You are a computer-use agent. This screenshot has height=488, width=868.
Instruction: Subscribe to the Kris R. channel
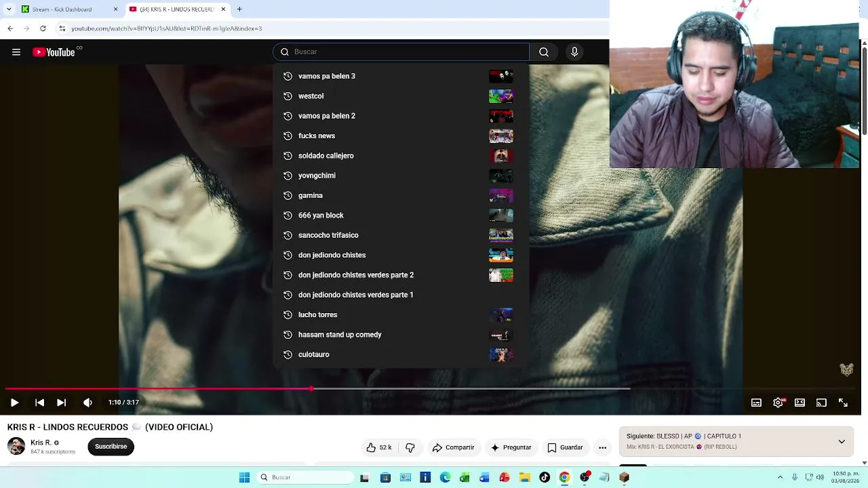(x=111, y=447)
